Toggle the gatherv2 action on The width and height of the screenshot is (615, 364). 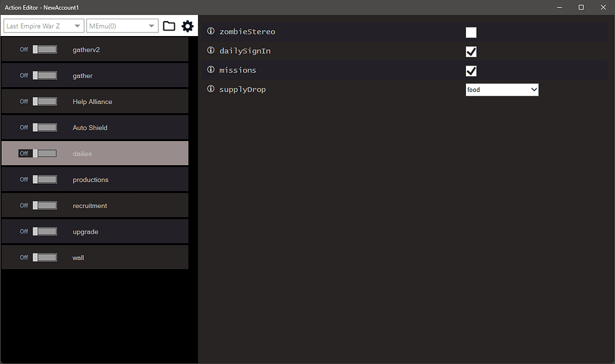tap(44, 49)
